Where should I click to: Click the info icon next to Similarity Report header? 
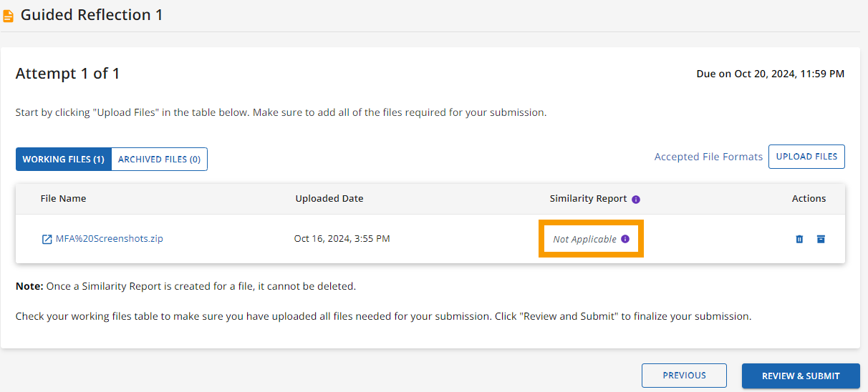coord(636,200)
